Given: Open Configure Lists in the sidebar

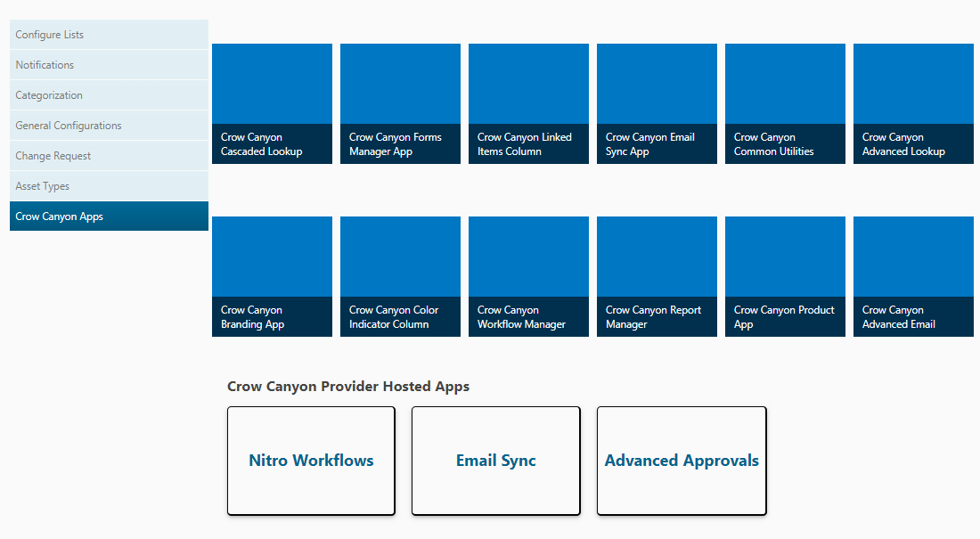Looking at the screenshot, I should tap(109, 35).
